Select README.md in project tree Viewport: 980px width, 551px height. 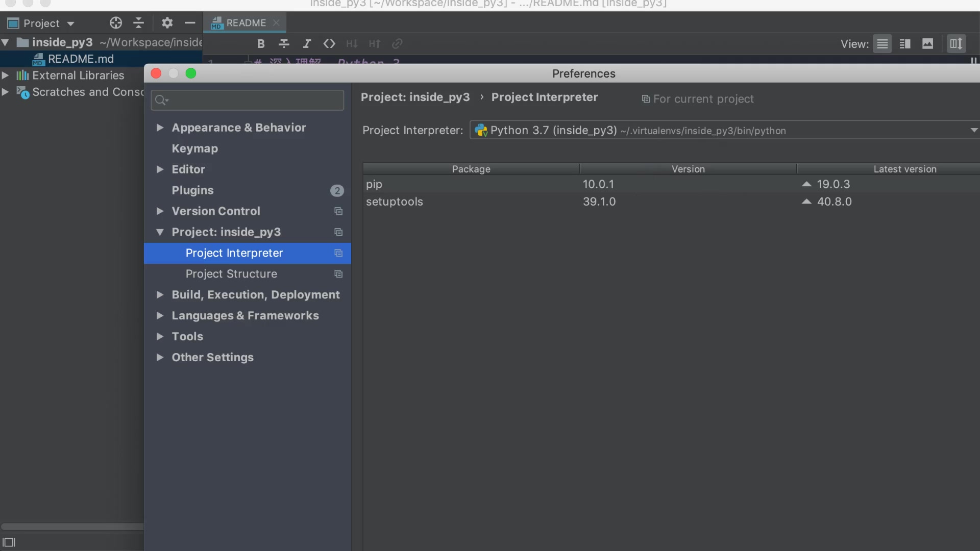point(81,59)
